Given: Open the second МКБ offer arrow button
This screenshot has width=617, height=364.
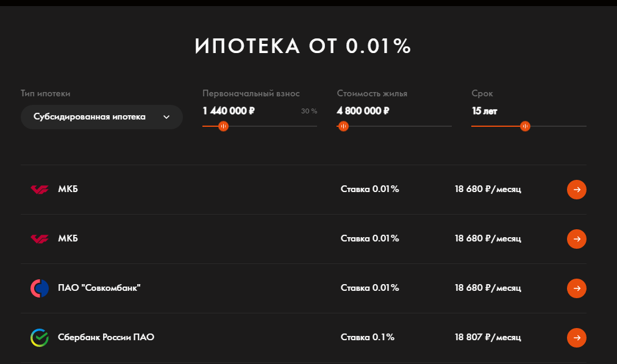Looking at the screenshot, I should click(x=577, y=239).
